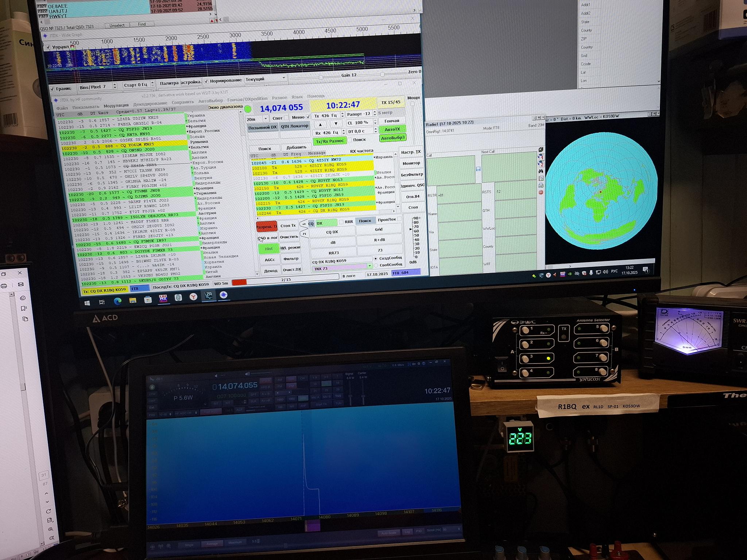Click the up arrow frequency shift button

coord(321,124)
